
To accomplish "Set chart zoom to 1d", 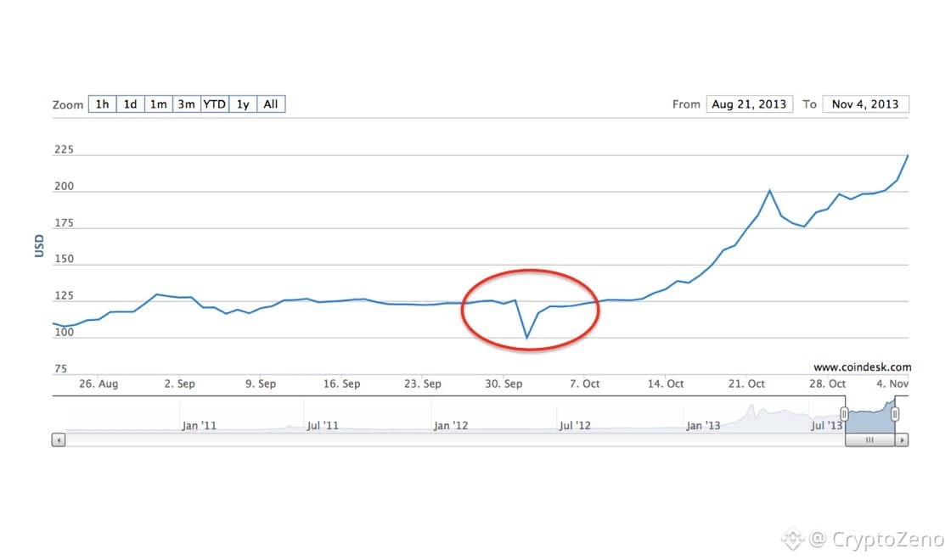I will click(x=131, y=104).
